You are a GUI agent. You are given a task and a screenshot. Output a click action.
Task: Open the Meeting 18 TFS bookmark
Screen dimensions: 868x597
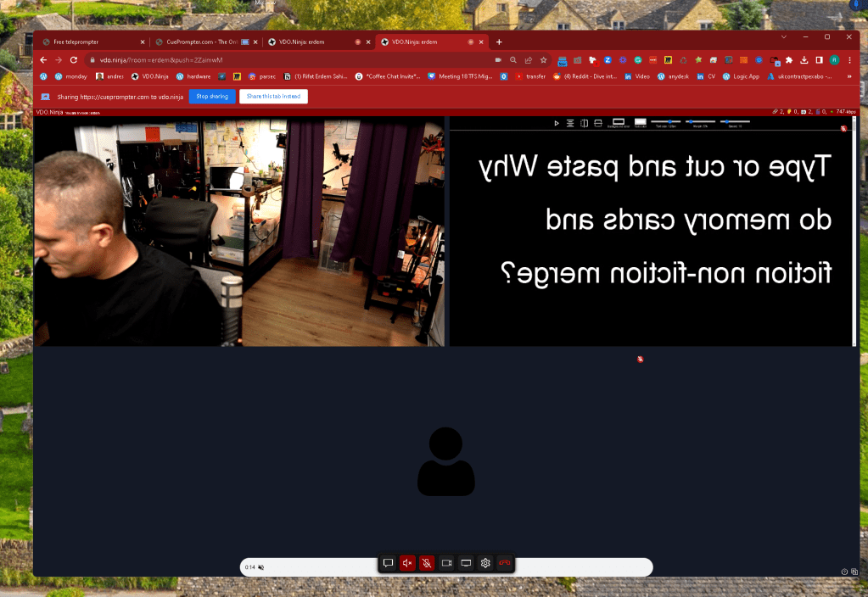[x=460, y=76]
